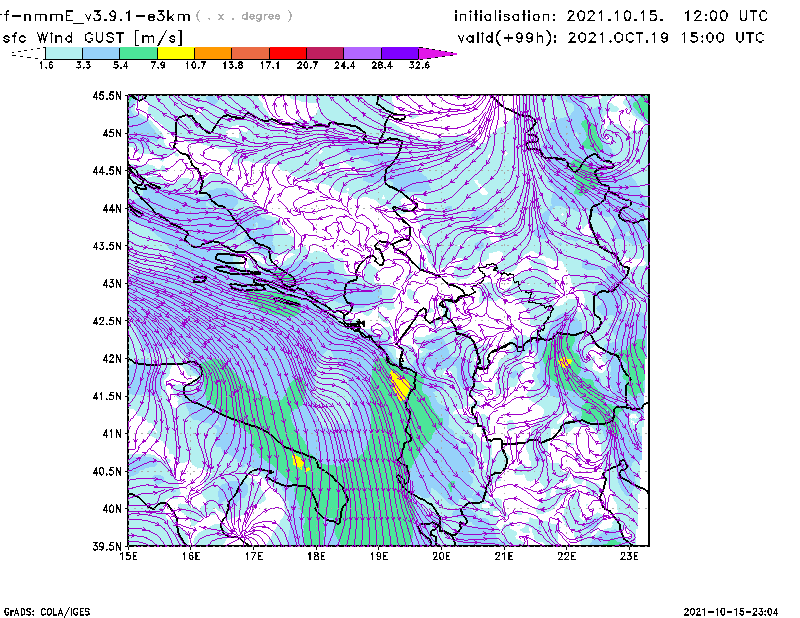Screen dimensions: 800x618
Task: Click the model name 'nmmE_v3.9.1-e3km' text
Action: coord(107,16)
